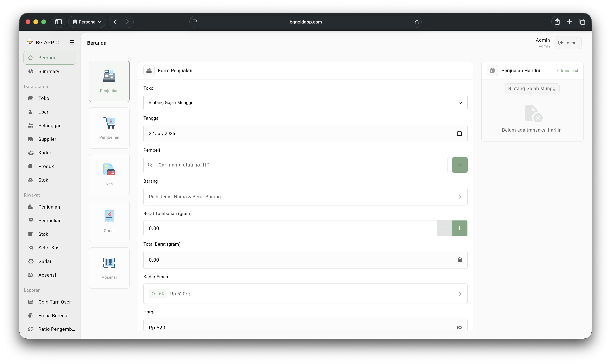Open Gold Turn Over report
The width and height of the screenshot is (611, 364).
50,302
